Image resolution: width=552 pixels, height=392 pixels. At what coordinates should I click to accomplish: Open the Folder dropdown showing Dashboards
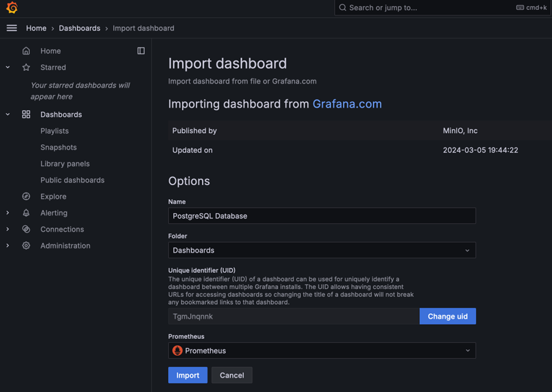tap(322, 250)
